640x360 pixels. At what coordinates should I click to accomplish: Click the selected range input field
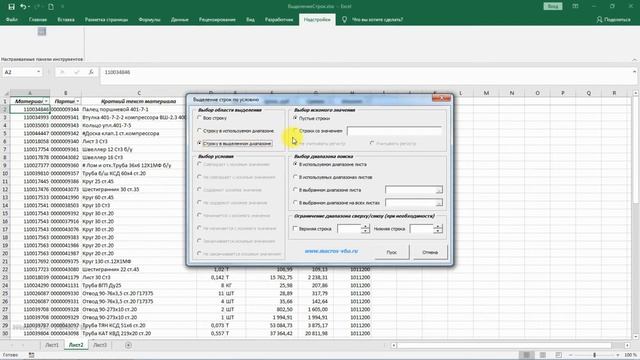point(410,190)
